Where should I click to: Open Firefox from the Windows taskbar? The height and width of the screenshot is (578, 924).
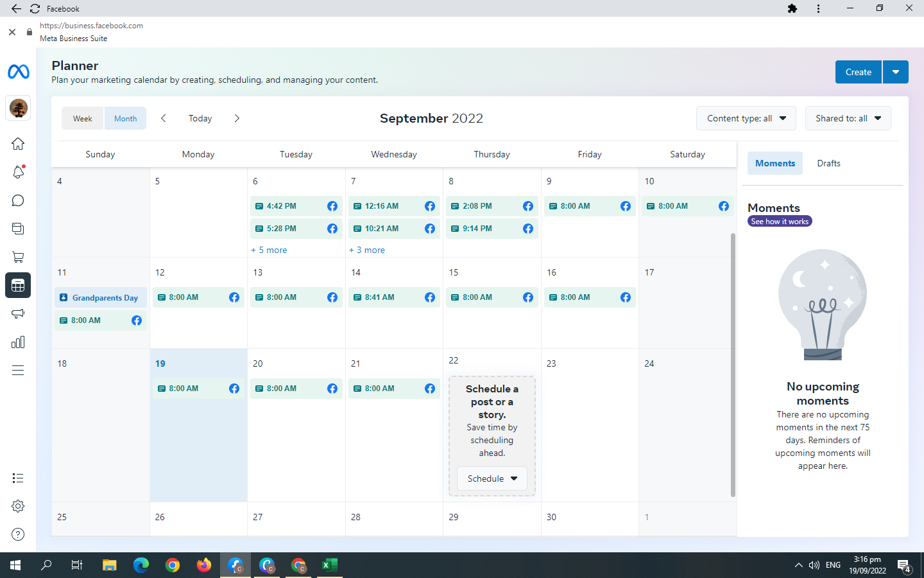tap(204, 565)
